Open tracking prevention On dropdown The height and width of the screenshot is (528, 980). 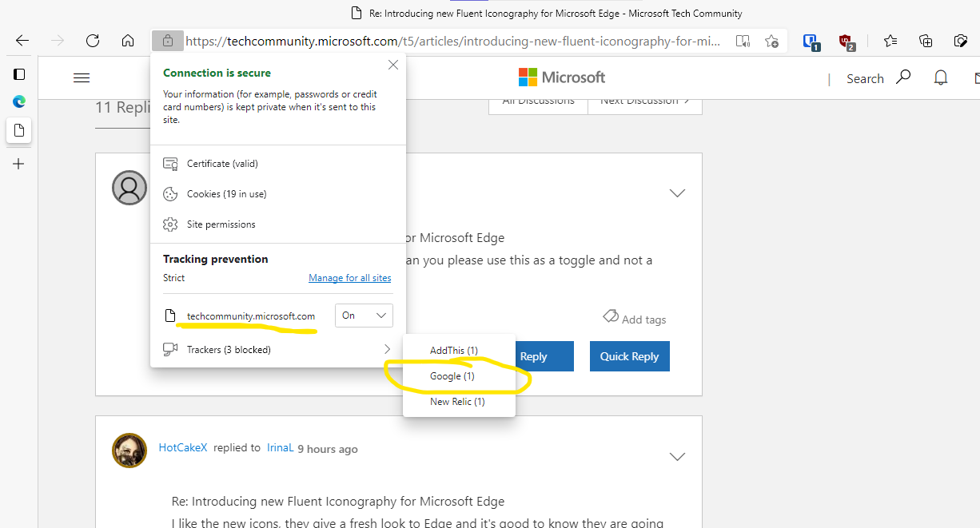coord(364,316)
